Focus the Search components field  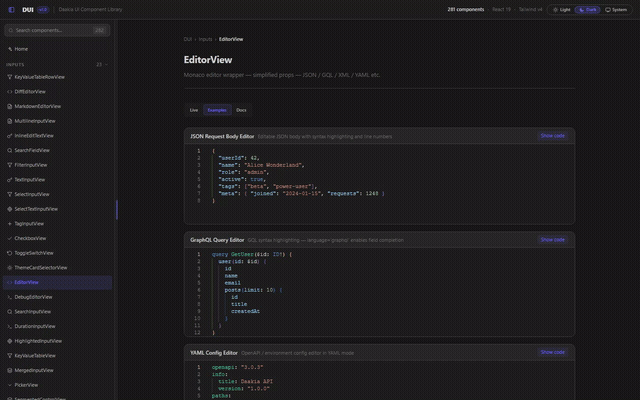57,30
